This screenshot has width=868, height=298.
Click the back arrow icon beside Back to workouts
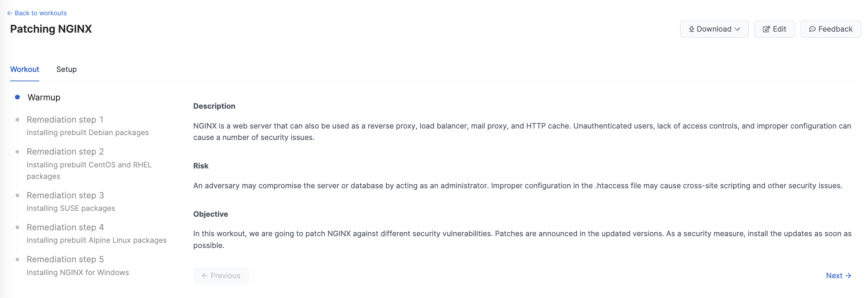pos(10,13)
